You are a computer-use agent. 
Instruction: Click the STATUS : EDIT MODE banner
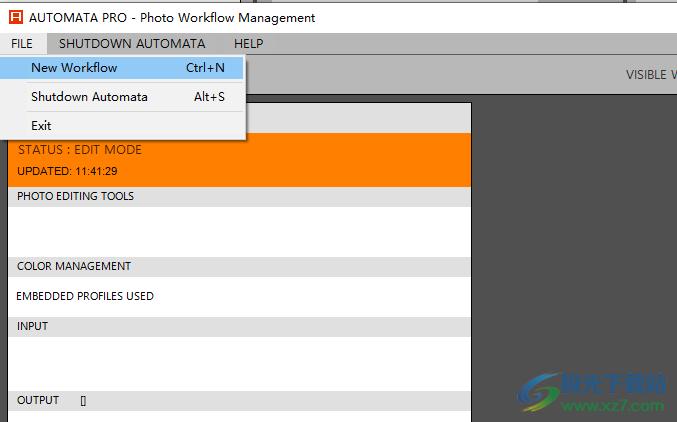(x=80, y=150)
